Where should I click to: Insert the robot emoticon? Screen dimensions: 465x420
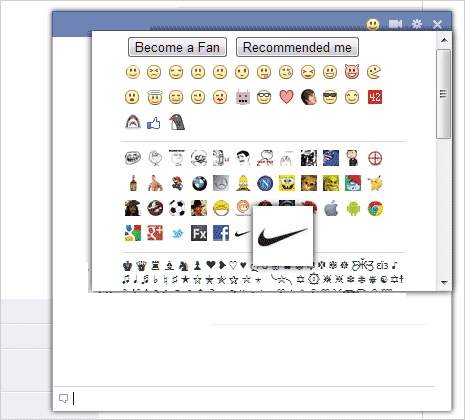pos(243,97)
